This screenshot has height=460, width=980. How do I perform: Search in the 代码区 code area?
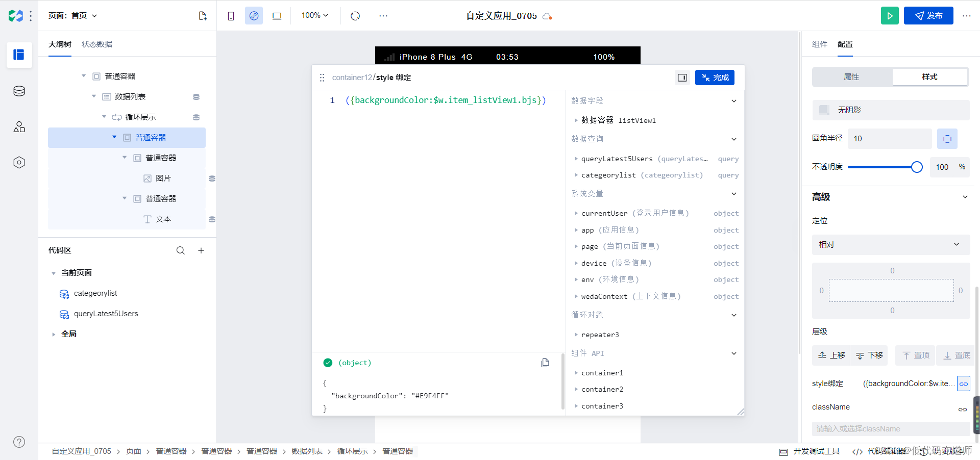tap(181, 250)
